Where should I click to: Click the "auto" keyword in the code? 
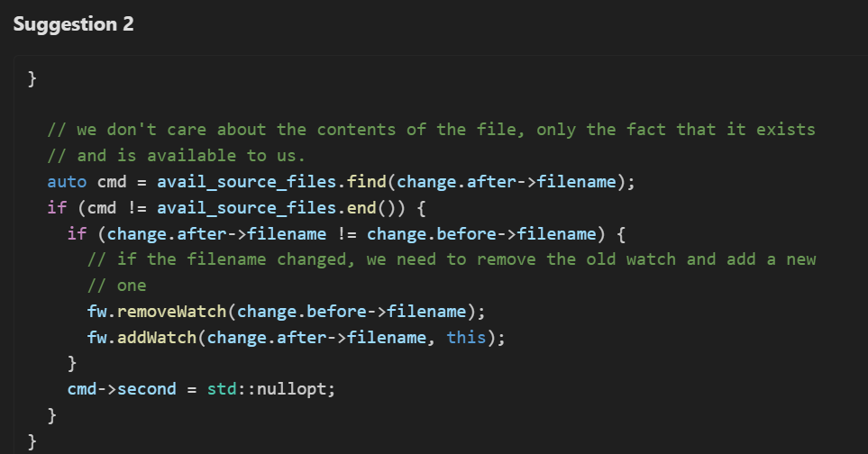(x=67, y=182)
